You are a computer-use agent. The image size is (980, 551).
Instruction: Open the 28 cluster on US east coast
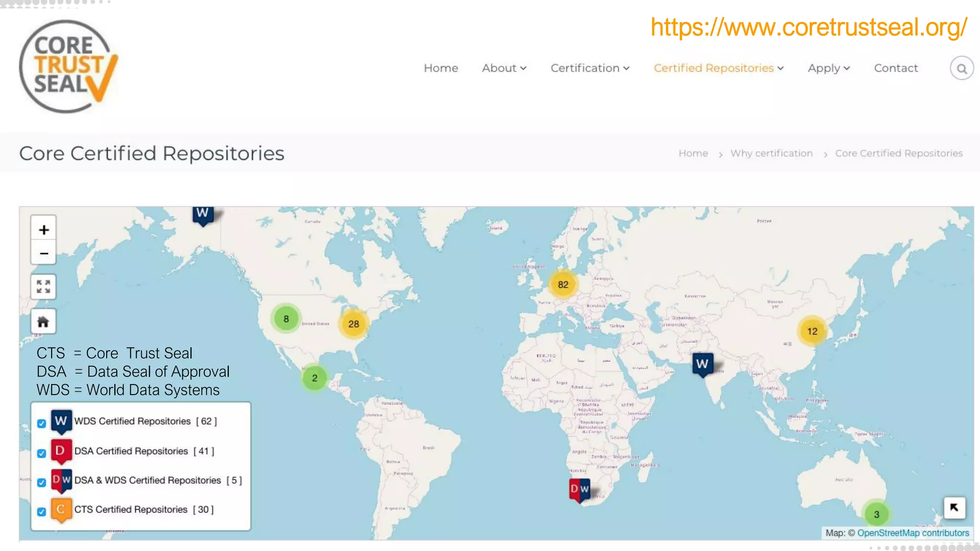point(354,324)
